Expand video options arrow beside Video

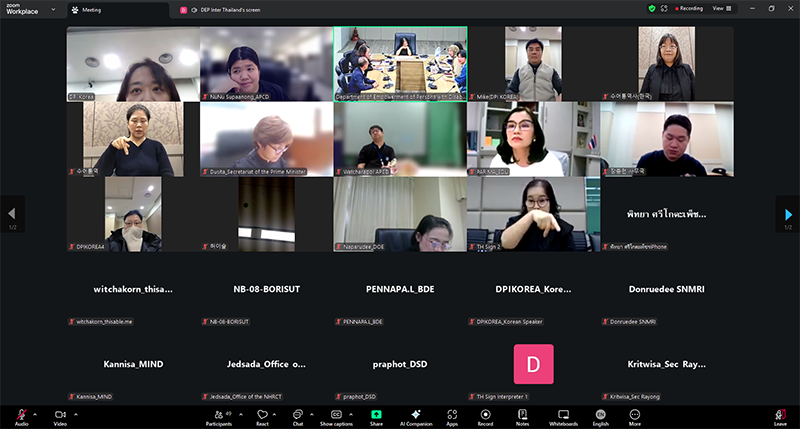coord(75,413)
